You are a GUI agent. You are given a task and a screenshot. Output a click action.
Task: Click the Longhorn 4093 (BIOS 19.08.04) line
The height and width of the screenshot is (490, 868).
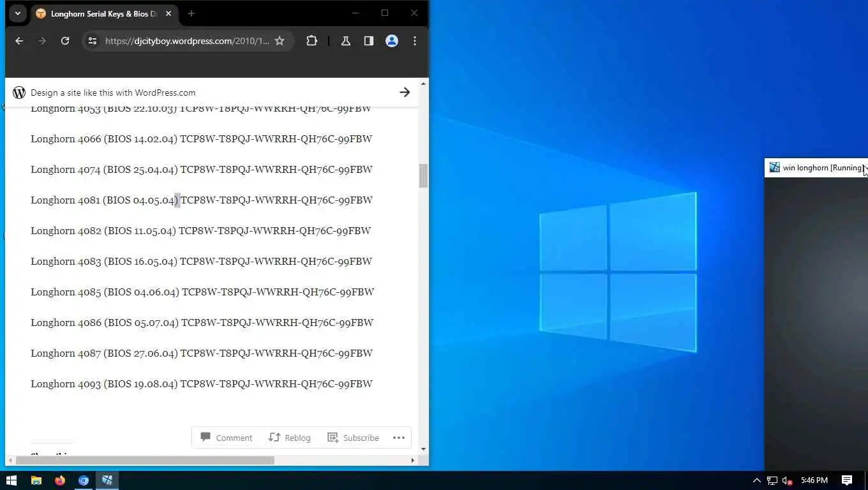point(201,383)
